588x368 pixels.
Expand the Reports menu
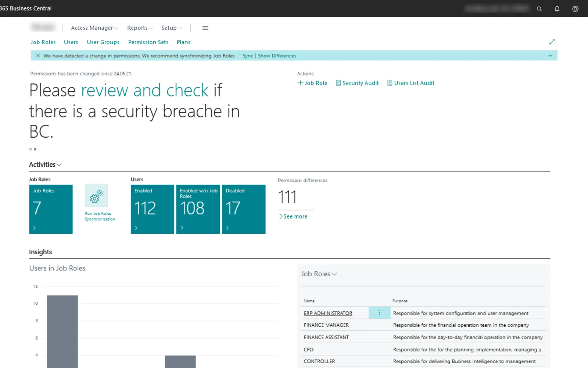[x=140, y=28]
